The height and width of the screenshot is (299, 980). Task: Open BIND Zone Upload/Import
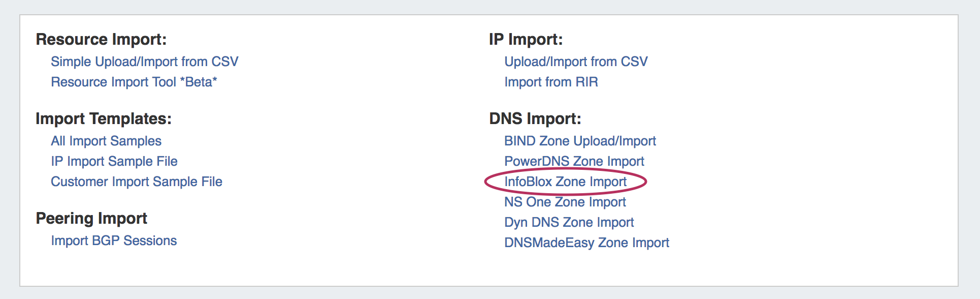click(580, 141)
